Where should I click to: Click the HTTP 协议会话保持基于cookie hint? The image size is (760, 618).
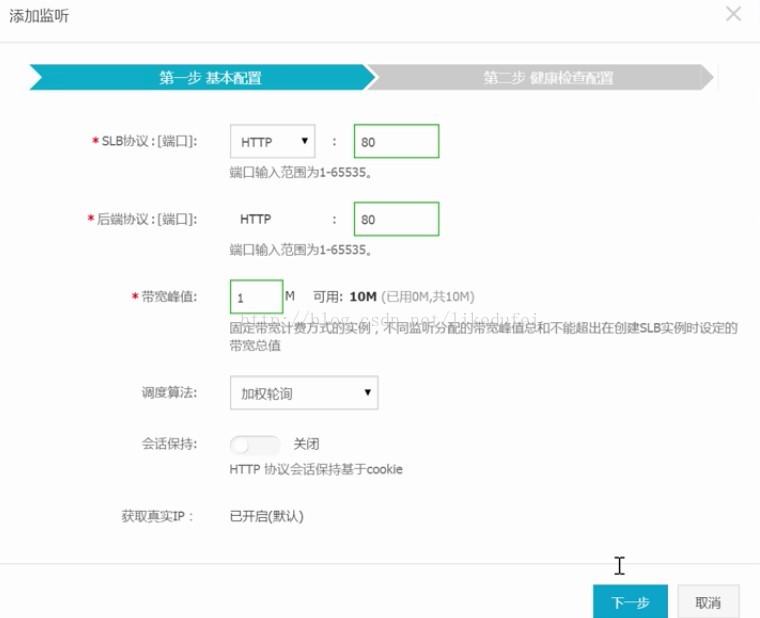click(316, 469)
